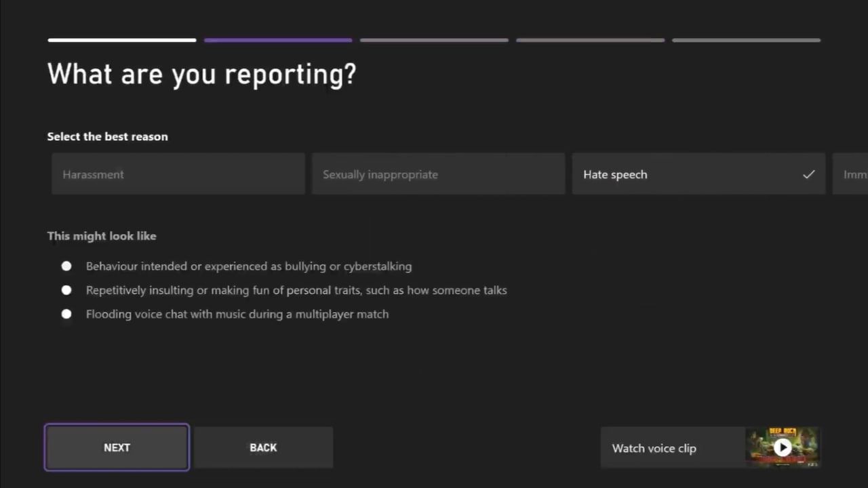Screen dimensions: 868x488
Task: Click the play button overlay on the video preview
Action: tap(783, 447)
